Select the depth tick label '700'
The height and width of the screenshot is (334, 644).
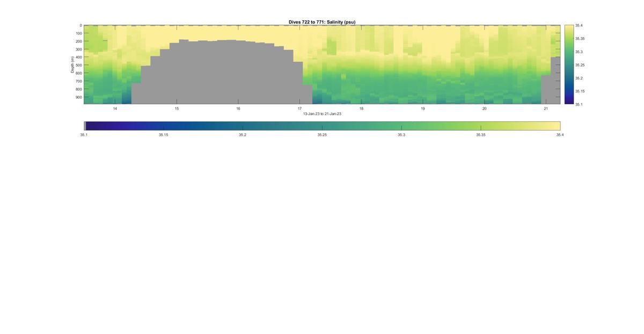(x=78, y=81)
